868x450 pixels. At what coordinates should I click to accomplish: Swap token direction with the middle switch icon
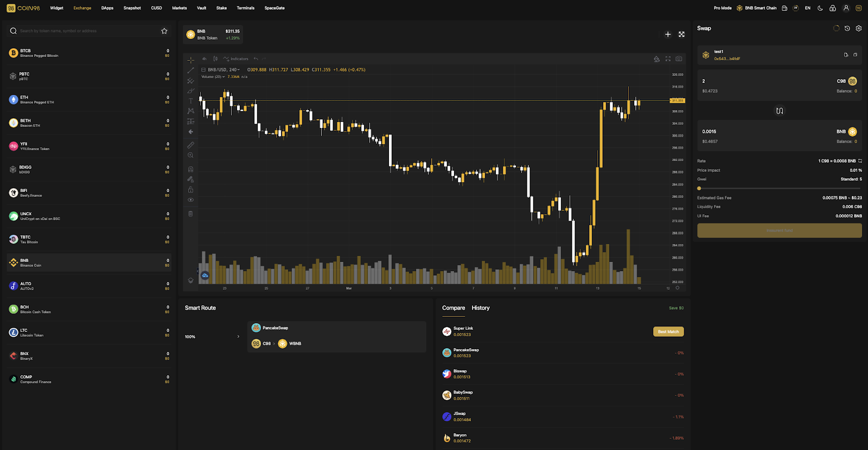780,111
